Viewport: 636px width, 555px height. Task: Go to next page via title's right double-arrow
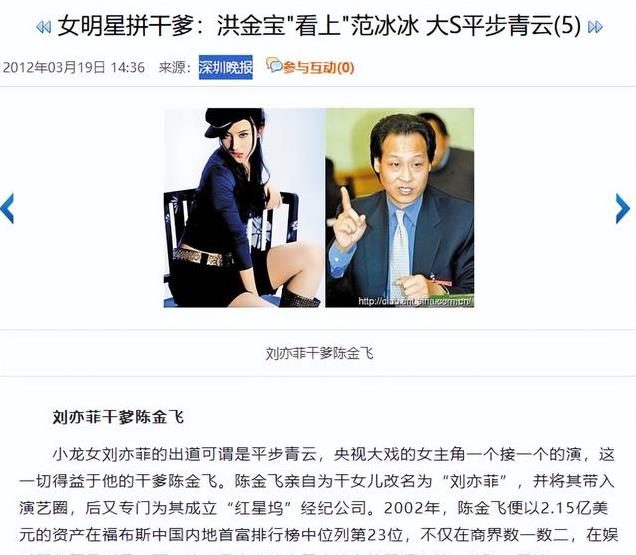tap(595, 27)
